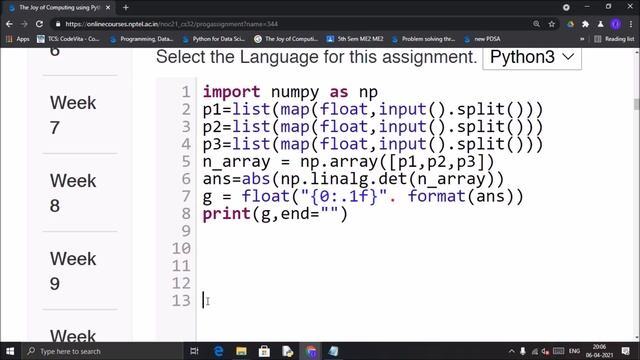The width and height of the screenshot is (640, 360).
Task: Show more bookmarks overflow chevron
Action: point(582,39)
